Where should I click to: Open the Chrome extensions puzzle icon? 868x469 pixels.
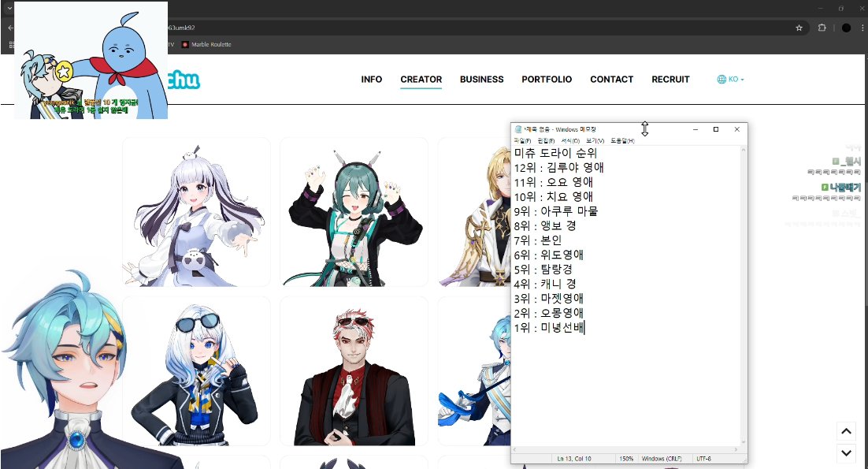point(822,28)
